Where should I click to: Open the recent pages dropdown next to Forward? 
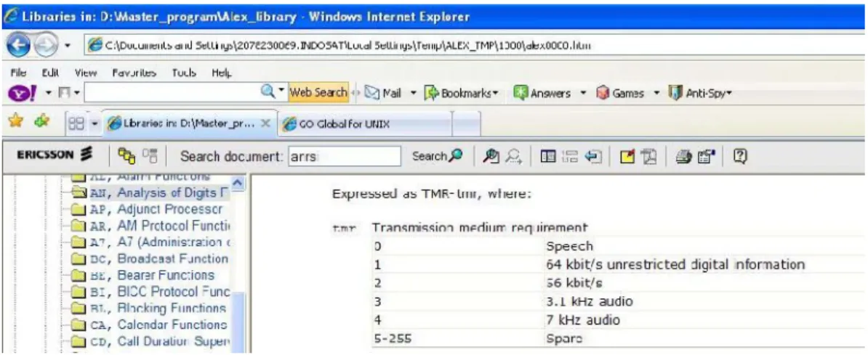click(68, 46)
